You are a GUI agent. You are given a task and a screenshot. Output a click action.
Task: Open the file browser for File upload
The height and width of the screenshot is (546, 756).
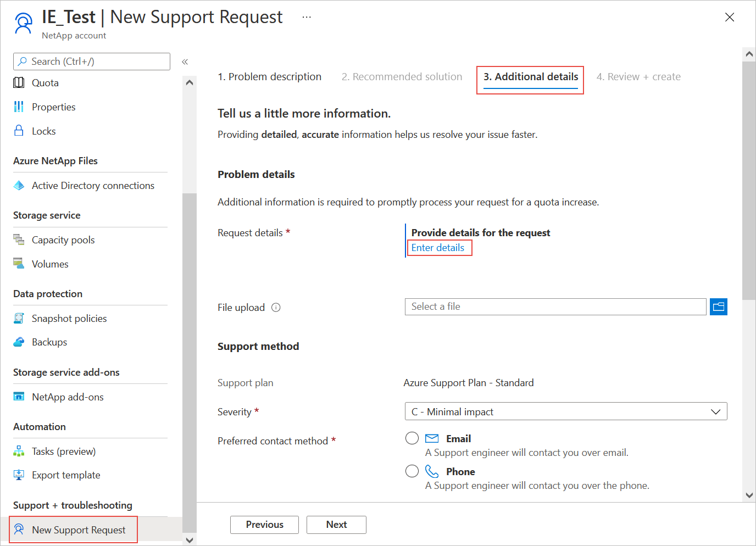click(718, 307)
